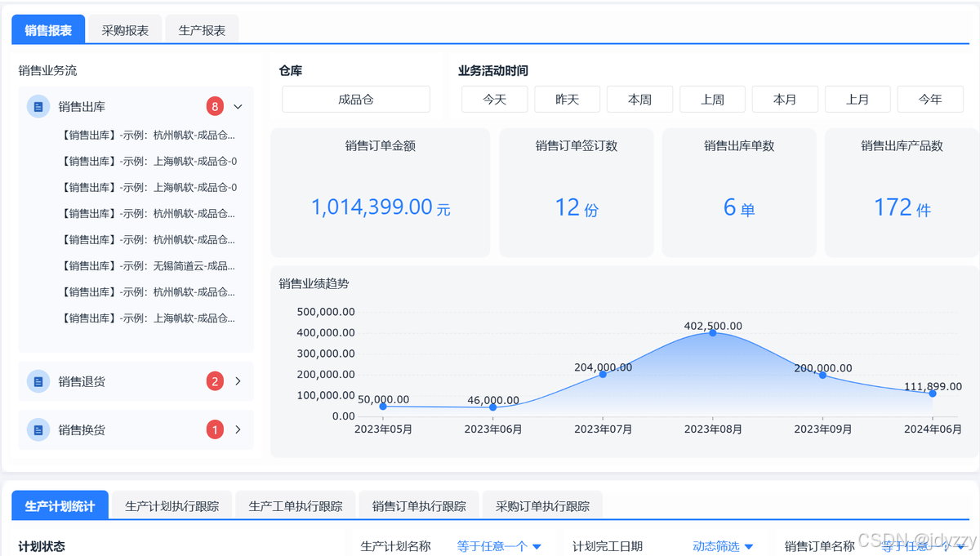Screen dimensions: 980x556
Task: Click the 计划完工日期 filter label
Action: click(608, 546)
